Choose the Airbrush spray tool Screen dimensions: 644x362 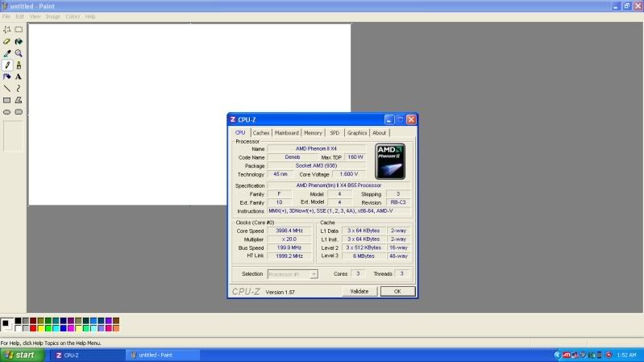click(7, 77)
